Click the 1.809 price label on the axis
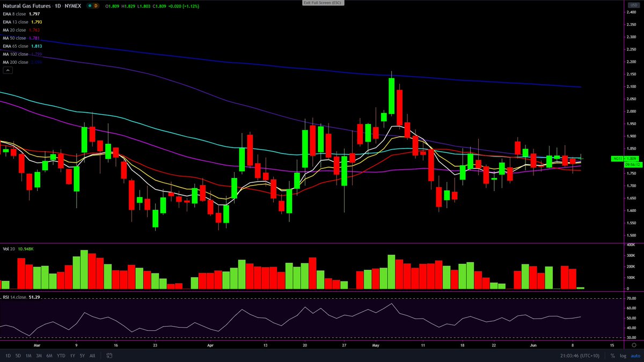This screenshot has height=362, width=644. pyautogui.click(x=631, y=159)
